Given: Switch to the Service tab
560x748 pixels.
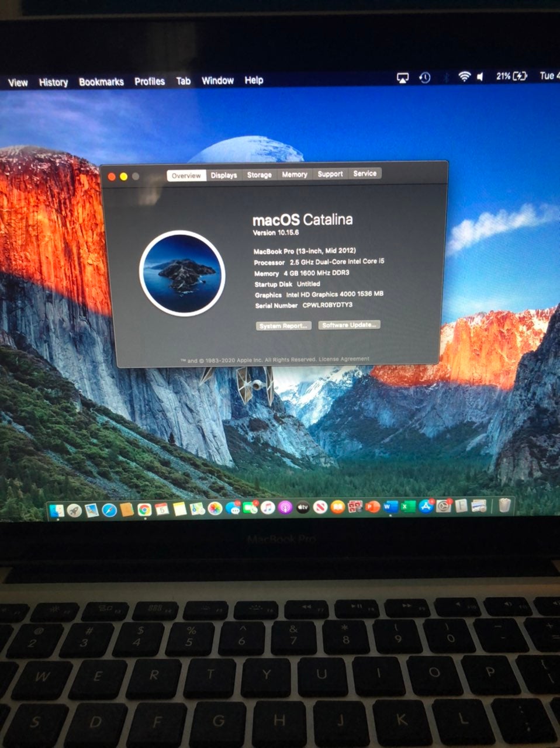Looking at the screenshot, I should pos(365,173).
